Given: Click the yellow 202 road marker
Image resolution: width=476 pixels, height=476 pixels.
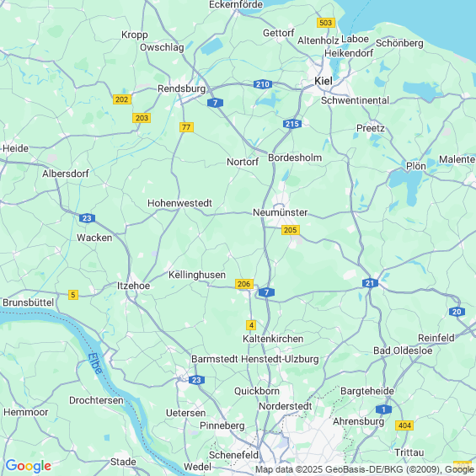Looking at the screenshot, I should coord(122,99).
